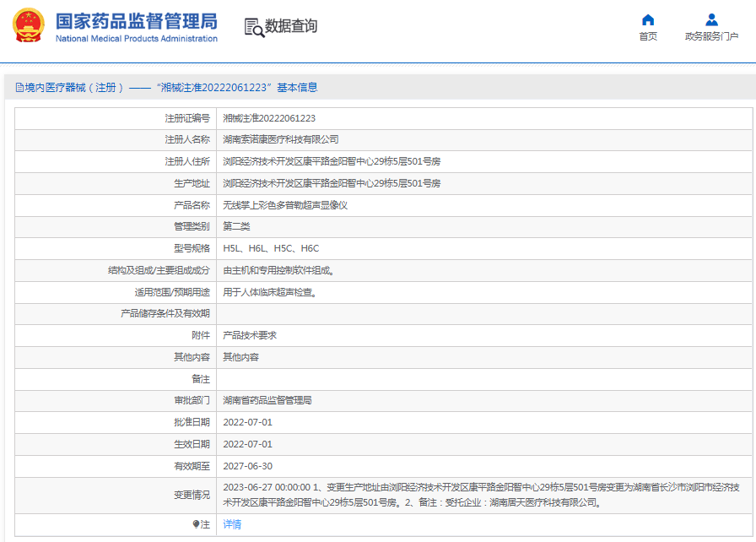Click the 结构及组成/主要组成成分 label
The height and width of the screenshot is (542, 756).
159,270
